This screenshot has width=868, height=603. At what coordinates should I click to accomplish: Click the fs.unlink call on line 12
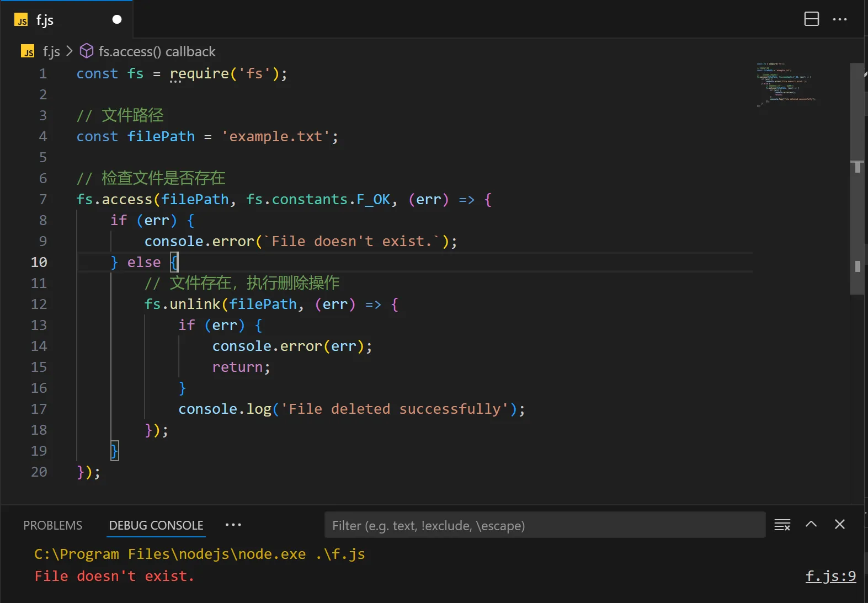coord(183,304)
